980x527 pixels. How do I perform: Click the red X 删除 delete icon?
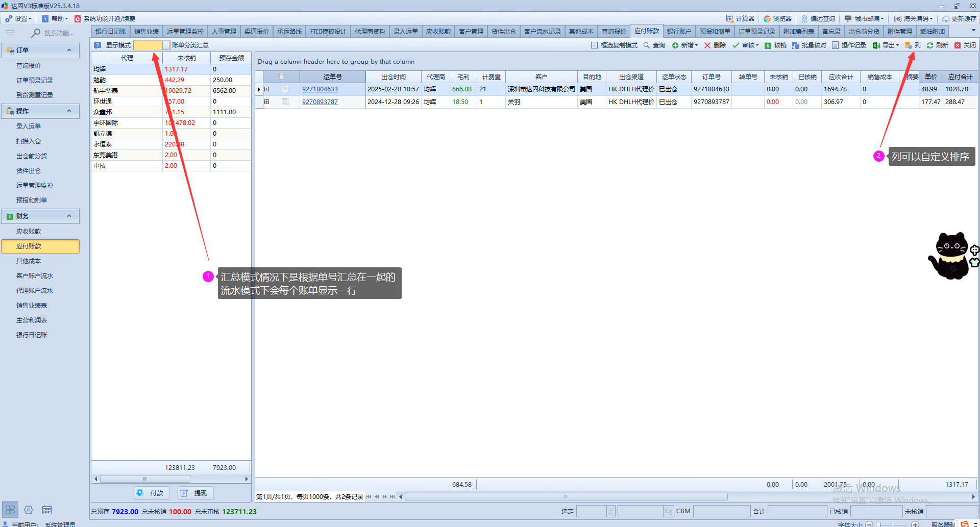(707, 45)
